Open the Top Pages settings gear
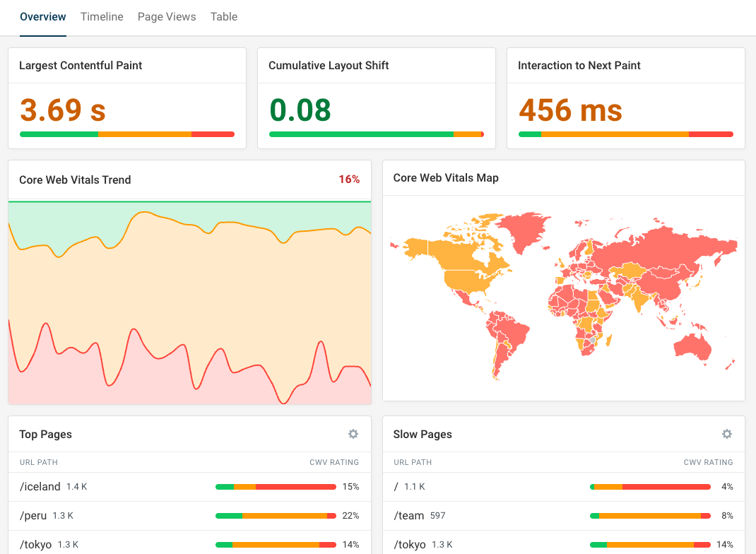Viewport: 756px width, 554px height. point(353,434)
